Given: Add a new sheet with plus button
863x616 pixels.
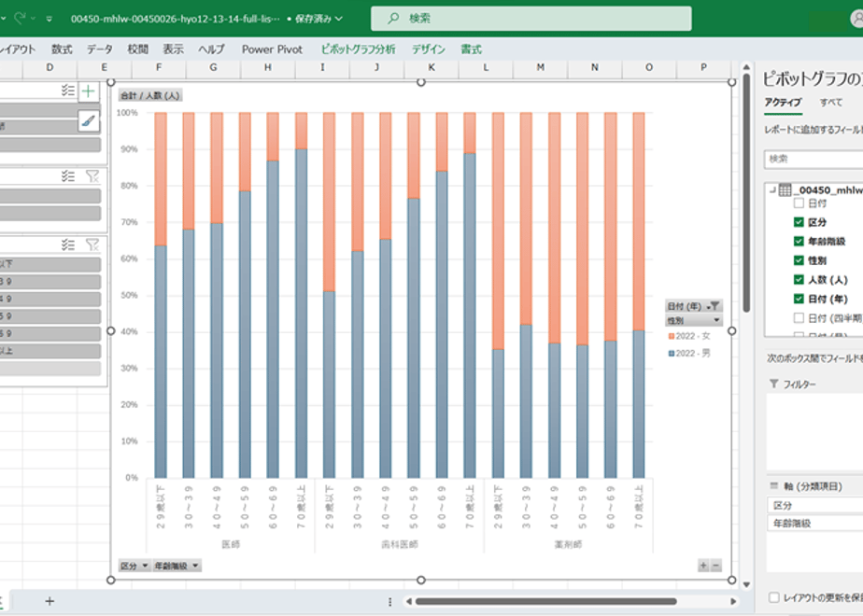Looking at the screenshot, I should click(x=50, y=601).
